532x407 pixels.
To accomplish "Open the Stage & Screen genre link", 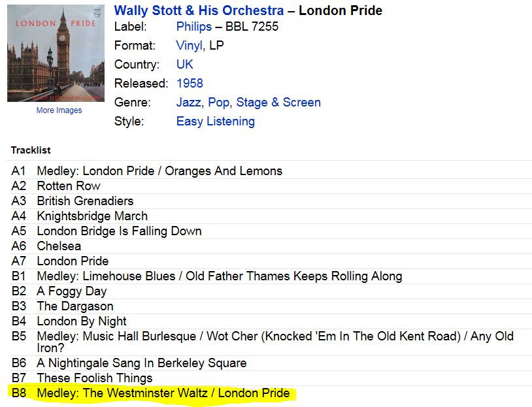I will 278,103.
